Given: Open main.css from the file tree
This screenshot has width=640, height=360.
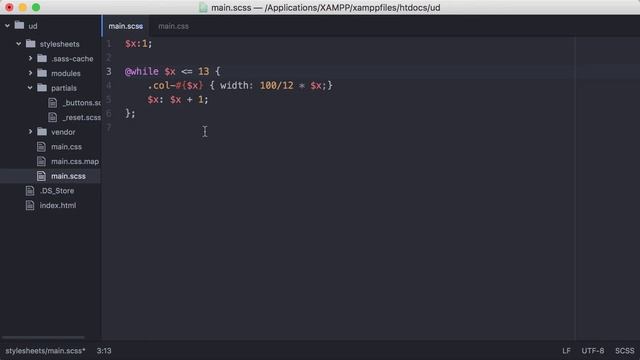Looking at the screenshot, I should [x=67, y=147].
